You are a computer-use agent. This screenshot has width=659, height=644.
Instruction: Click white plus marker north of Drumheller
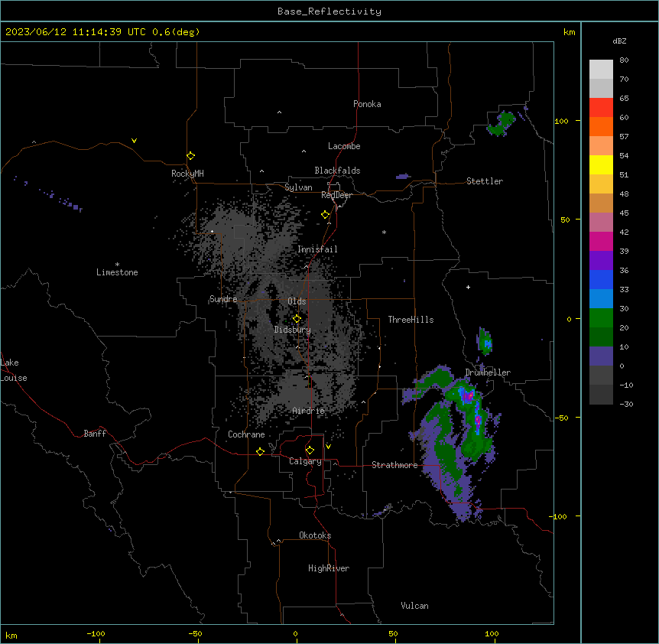point(468,287)
